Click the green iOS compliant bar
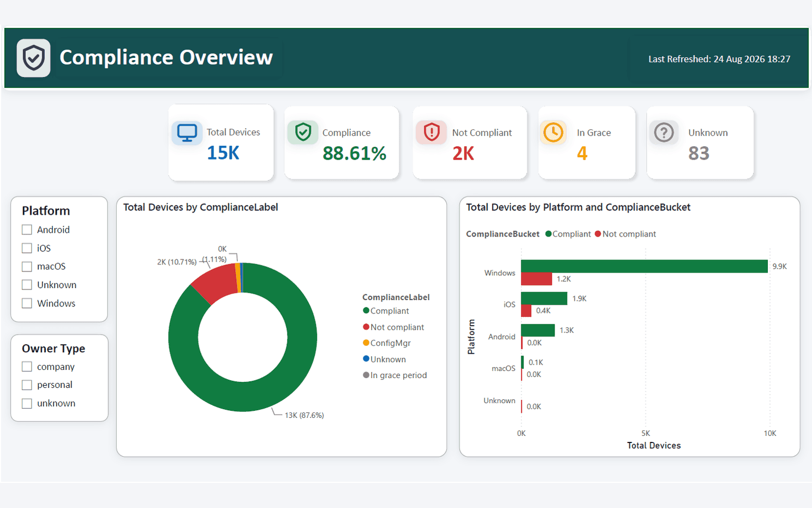 (x=544, y=298)
